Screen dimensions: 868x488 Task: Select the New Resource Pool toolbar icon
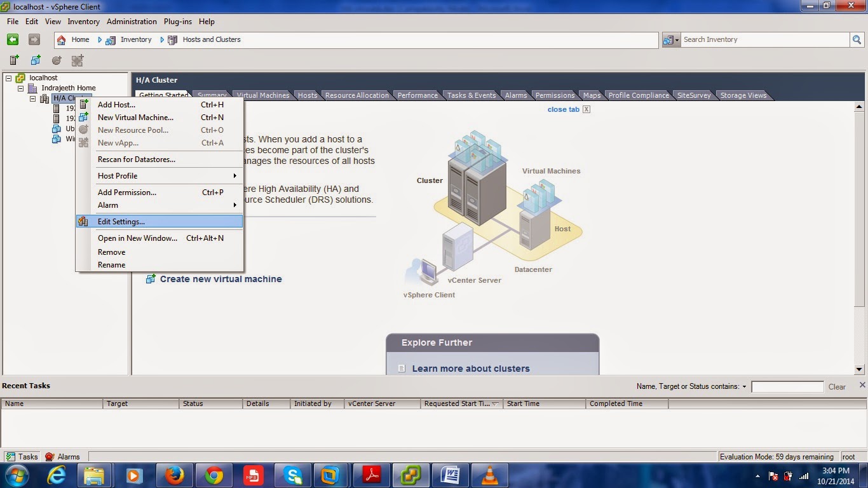tap(57, 60)
